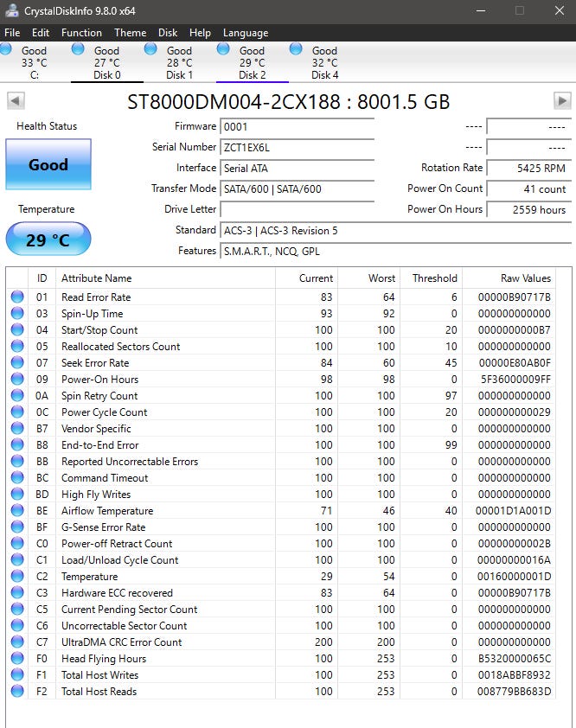
Task: Click the Standard field ACS-3 Revision 5
Action: [396, 230]
